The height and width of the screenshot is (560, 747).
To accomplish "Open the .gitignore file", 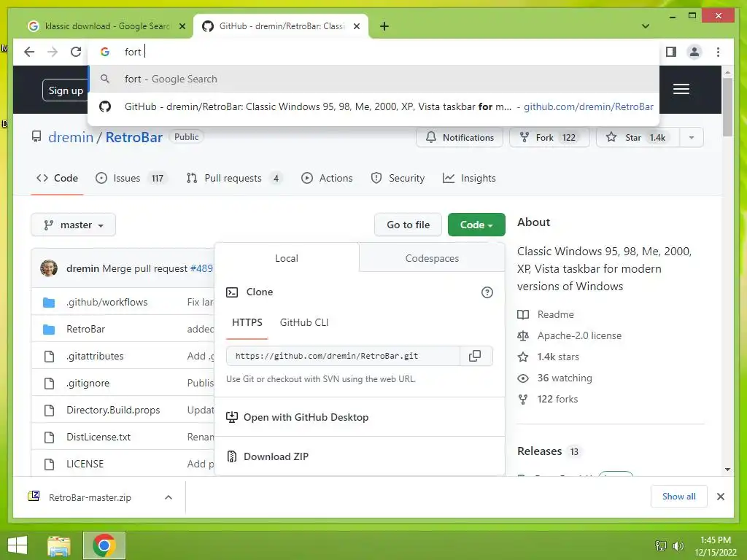I will click(88, 384).
